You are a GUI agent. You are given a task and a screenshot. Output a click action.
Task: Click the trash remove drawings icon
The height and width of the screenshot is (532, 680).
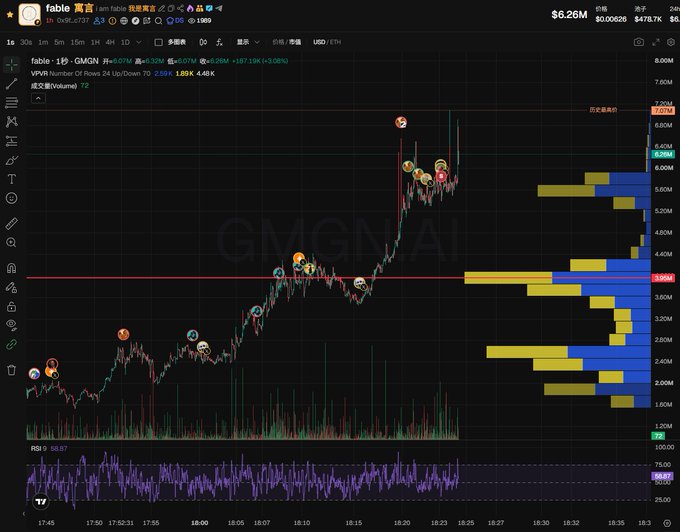click(12, 370)
